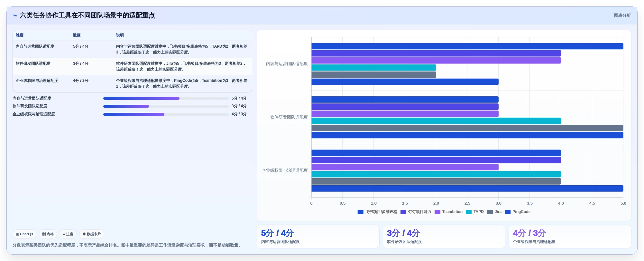Click the table description mentioning Jira为5
This screenshot has height=261, width=644.
(182, 66)
